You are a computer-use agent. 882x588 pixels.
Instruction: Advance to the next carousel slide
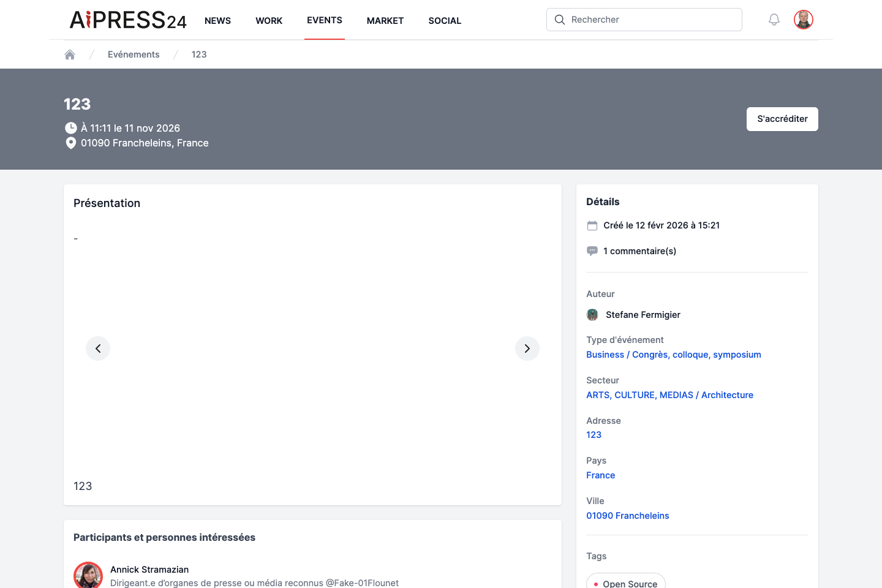coord(527,349)
